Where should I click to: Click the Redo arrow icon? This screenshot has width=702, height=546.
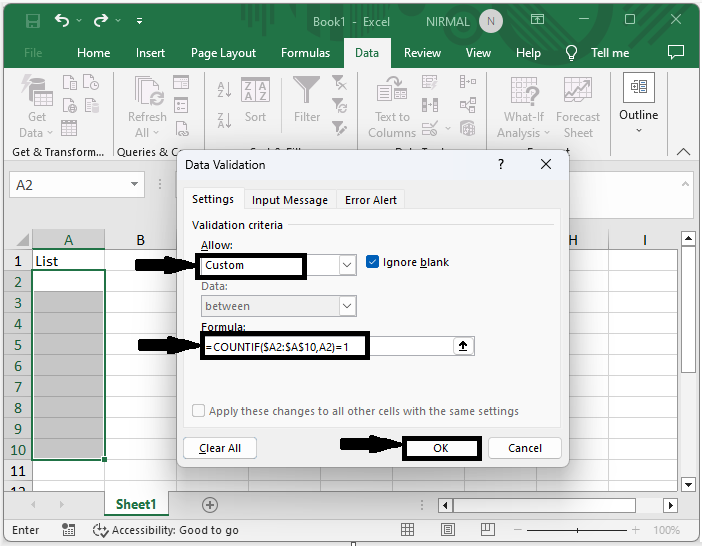click(100, 21)
